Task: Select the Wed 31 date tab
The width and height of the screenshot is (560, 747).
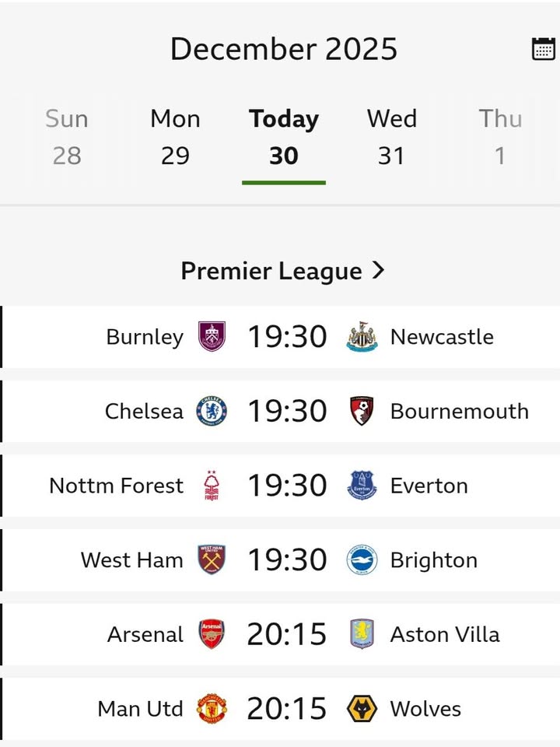Action: point(391,137)
